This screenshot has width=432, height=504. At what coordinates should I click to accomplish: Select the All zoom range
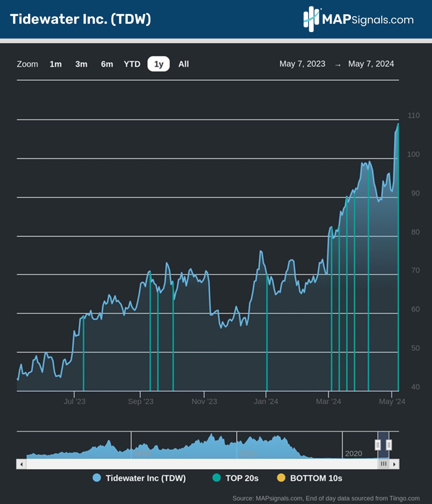[x=184, y=64]
